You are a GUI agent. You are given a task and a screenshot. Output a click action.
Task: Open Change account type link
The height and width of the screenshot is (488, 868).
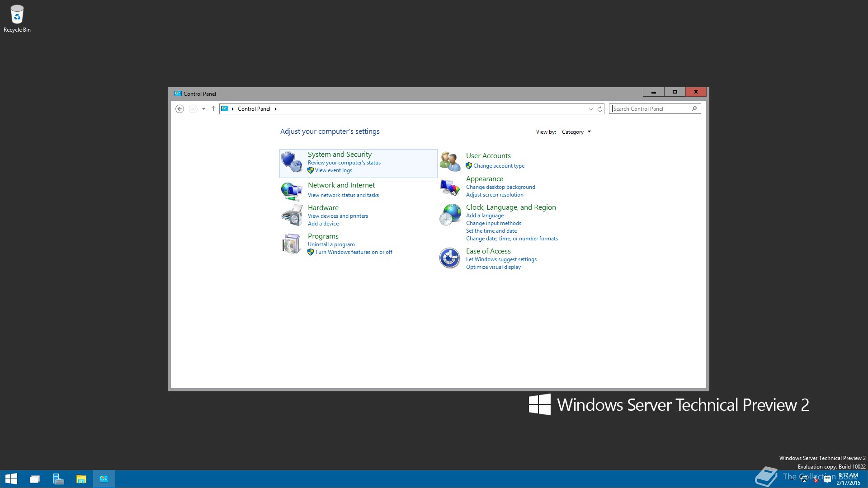click(499, 166)
